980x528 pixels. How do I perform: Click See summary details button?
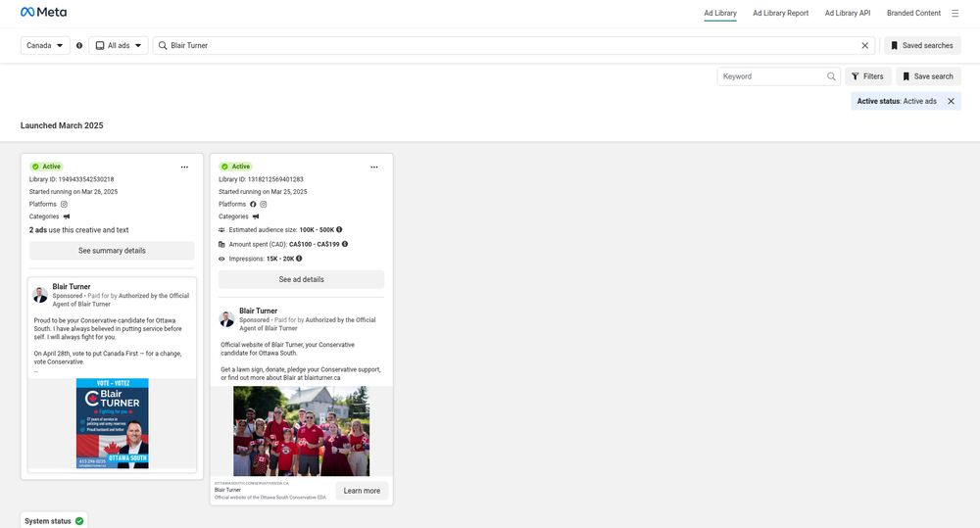pyautogui.click(x=112, y=251)
